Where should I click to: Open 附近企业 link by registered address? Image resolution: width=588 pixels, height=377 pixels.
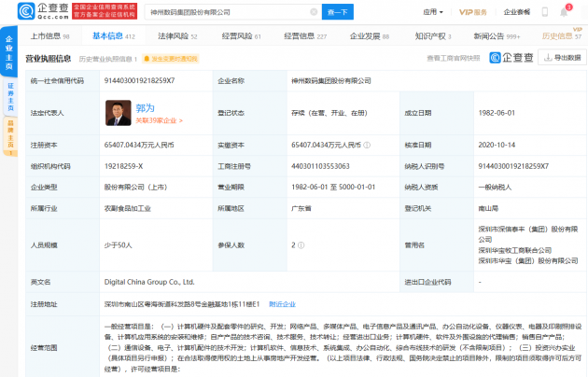[x=283, y=304]
